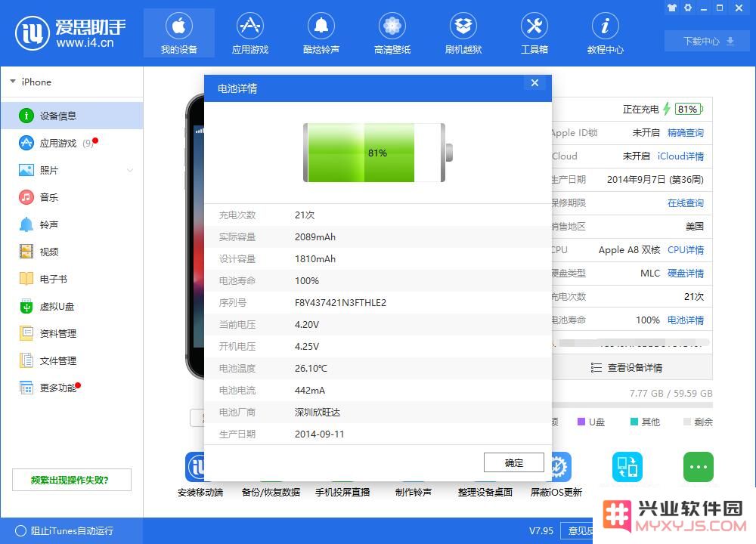Viewport: 756px width, 544px height.
Task: Open the 硬盘详情 link
Action: tap(685, 274)
